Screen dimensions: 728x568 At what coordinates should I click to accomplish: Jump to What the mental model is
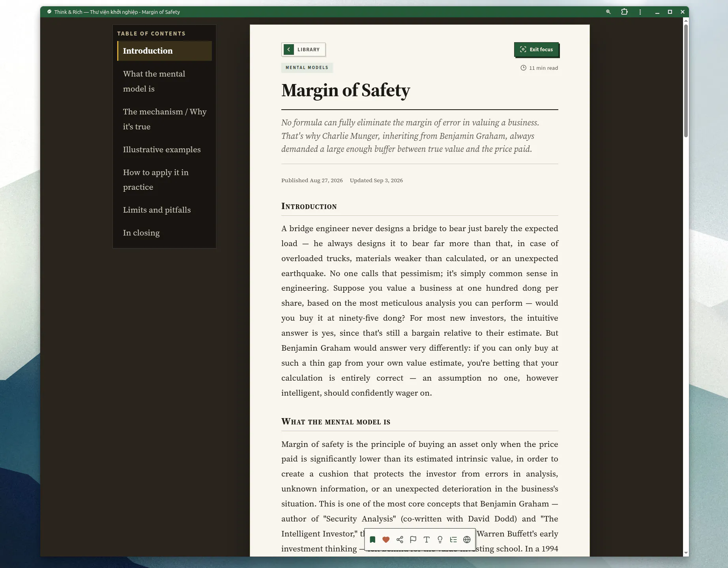(x=164, y=81)
